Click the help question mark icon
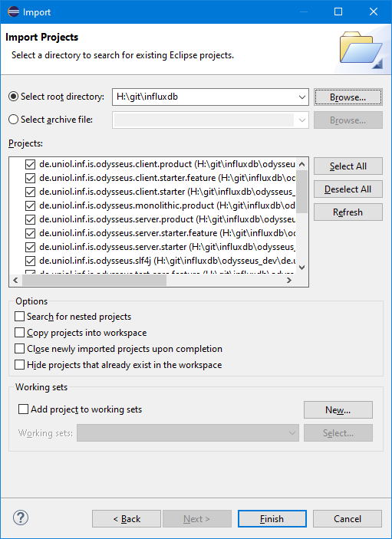This screenshot has width=392, height=539. point(21,518)
